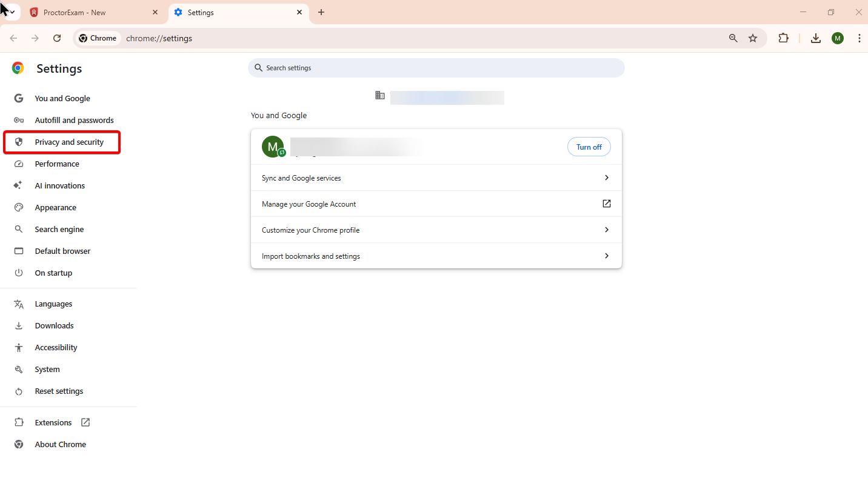Open the You and Google section
The image size is (868, 492).
(x=62, y=98)
